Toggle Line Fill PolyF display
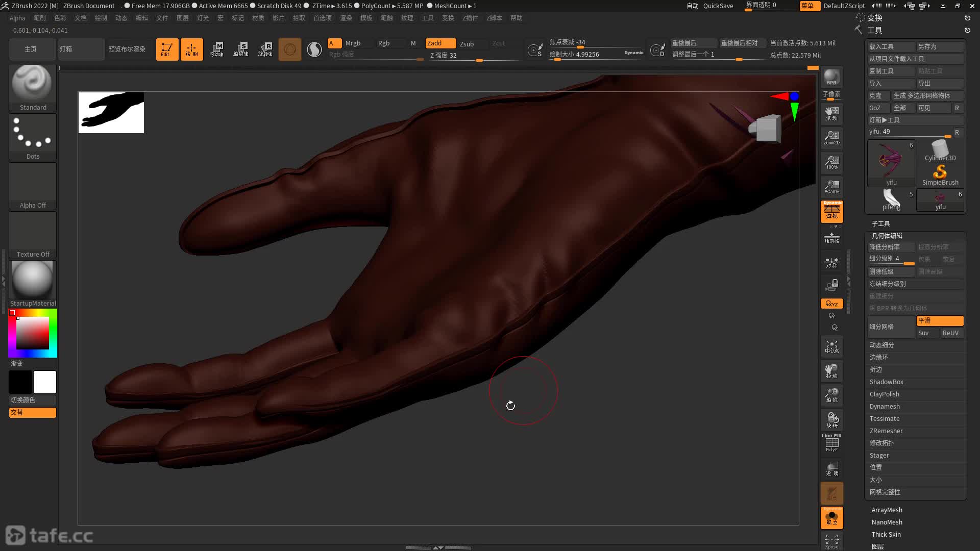 [x=831, y=443]
